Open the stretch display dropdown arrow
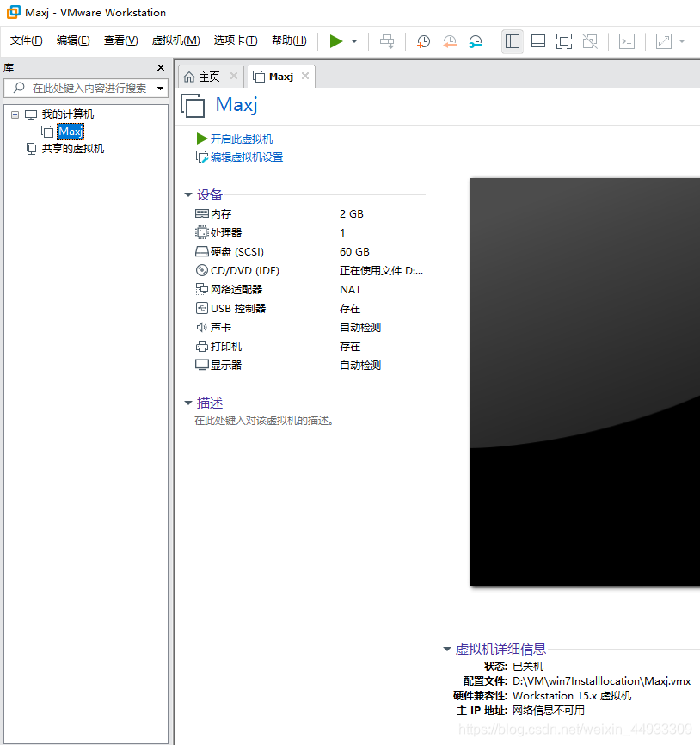This screenshot has width=700, height=745. (682, 41)
